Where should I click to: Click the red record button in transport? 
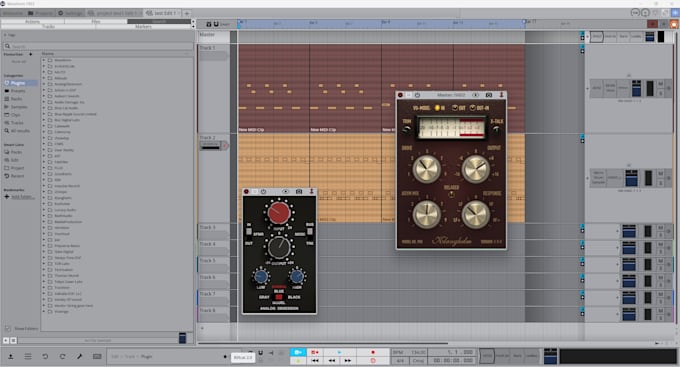point(373,352)
